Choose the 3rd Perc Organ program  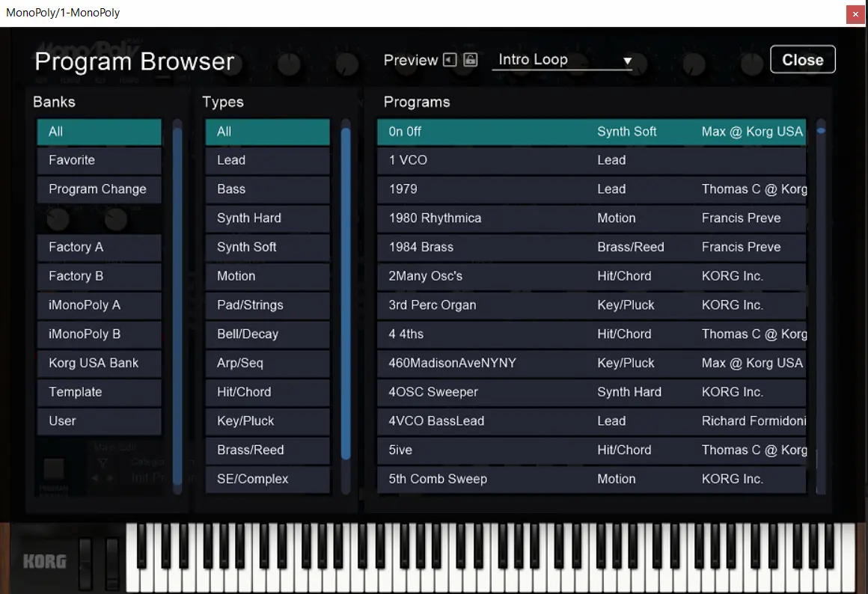591,305
